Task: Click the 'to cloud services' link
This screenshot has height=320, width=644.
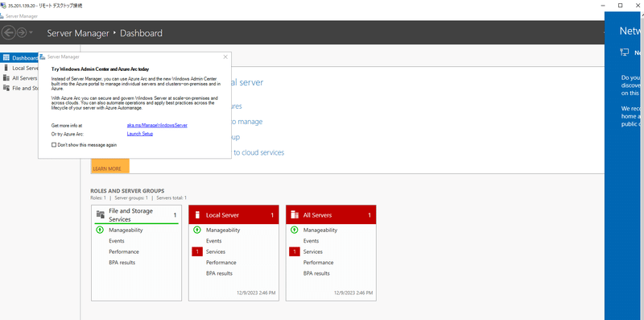Action: tap(258, 152)
